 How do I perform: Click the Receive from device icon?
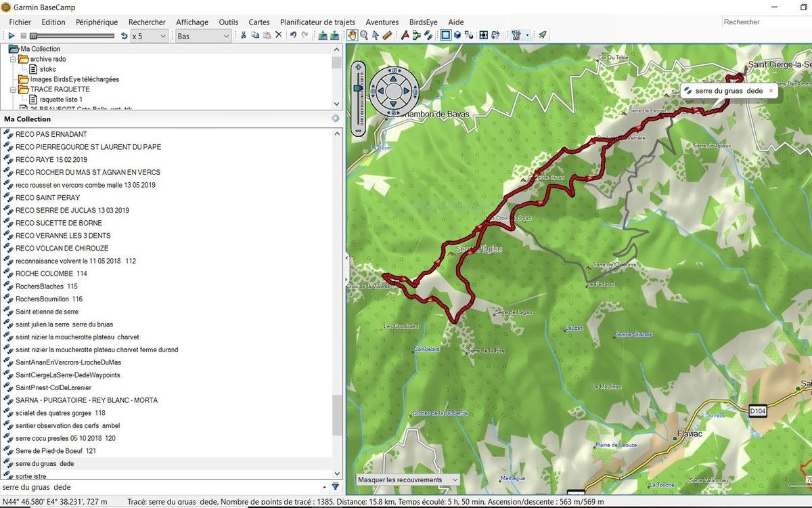click(x=334, y=35)
